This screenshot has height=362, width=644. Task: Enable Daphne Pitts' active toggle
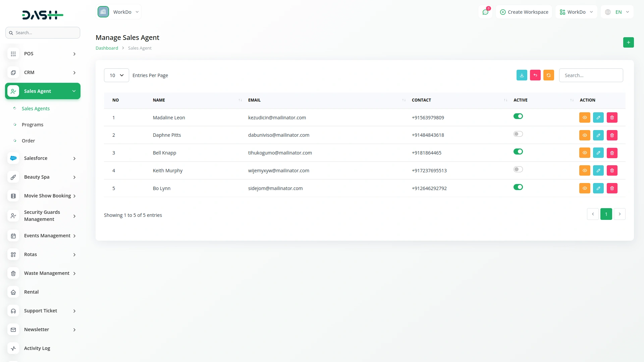click(518, 134)
